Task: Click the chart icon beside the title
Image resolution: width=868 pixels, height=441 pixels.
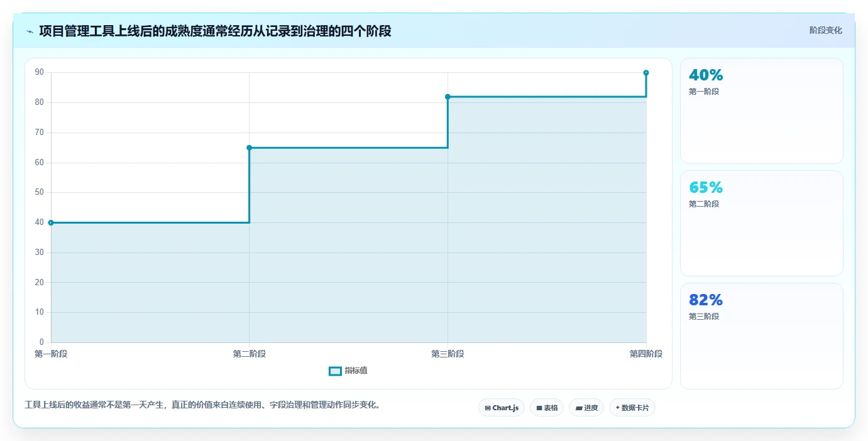Action: point(30,31)
